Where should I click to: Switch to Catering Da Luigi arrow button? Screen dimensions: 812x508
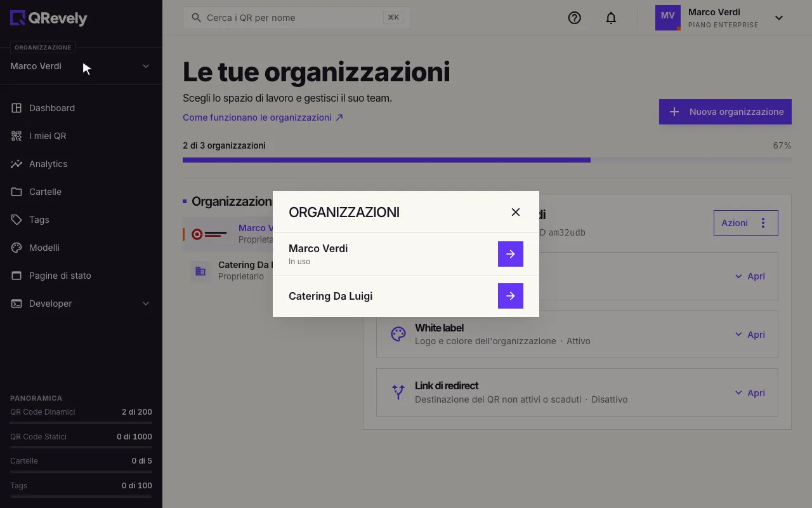(x=511, y=296)
